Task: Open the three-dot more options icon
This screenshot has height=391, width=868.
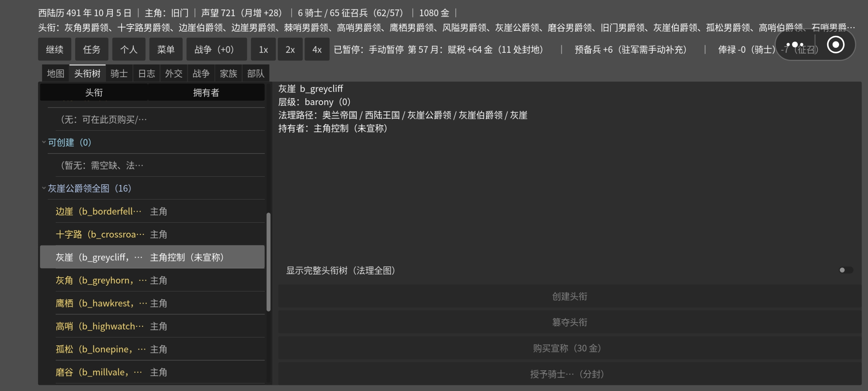Action: pyautogui.click(x=795, y=45)
